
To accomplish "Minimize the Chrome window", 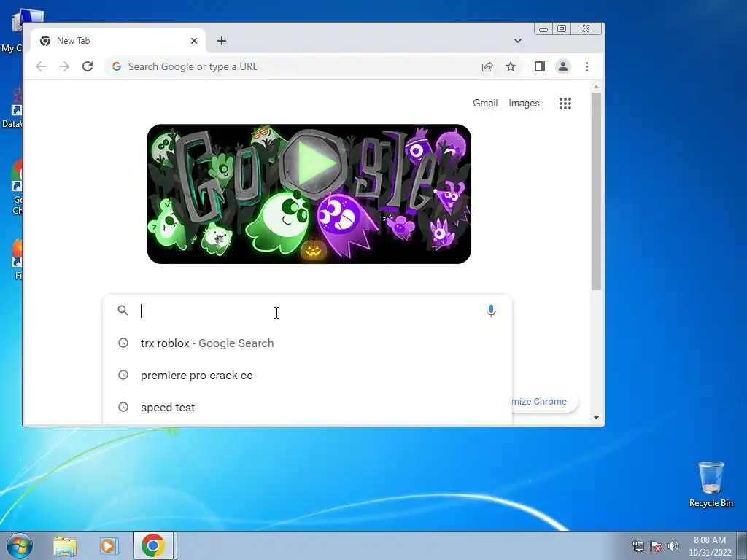I will (543, 29).
